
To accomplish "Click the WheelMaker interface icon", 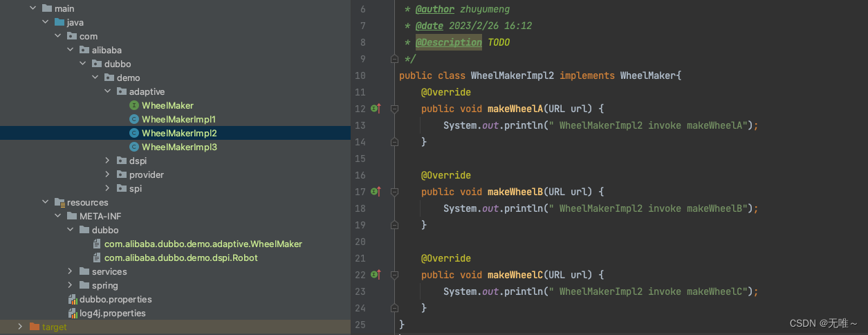I will [x=134, y=105].
